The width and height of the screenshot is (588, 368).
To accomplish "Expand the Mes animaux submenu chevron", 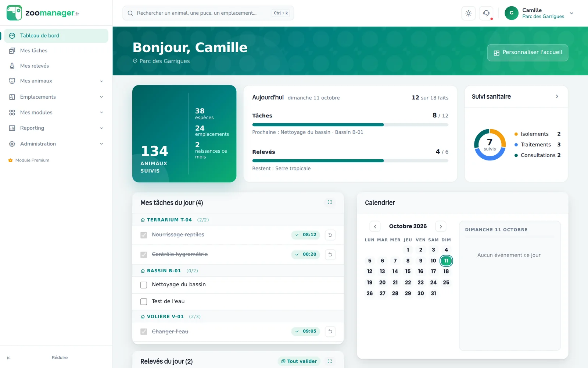I will [101, 81].
